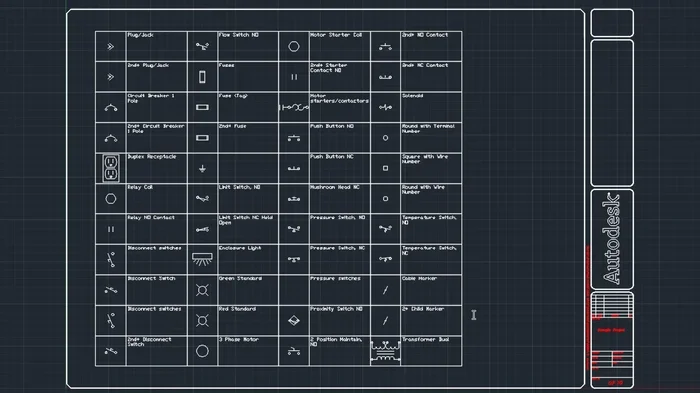Select the 2nd+ NO Contact symbol
700x393 pixels.
(385, 46)
